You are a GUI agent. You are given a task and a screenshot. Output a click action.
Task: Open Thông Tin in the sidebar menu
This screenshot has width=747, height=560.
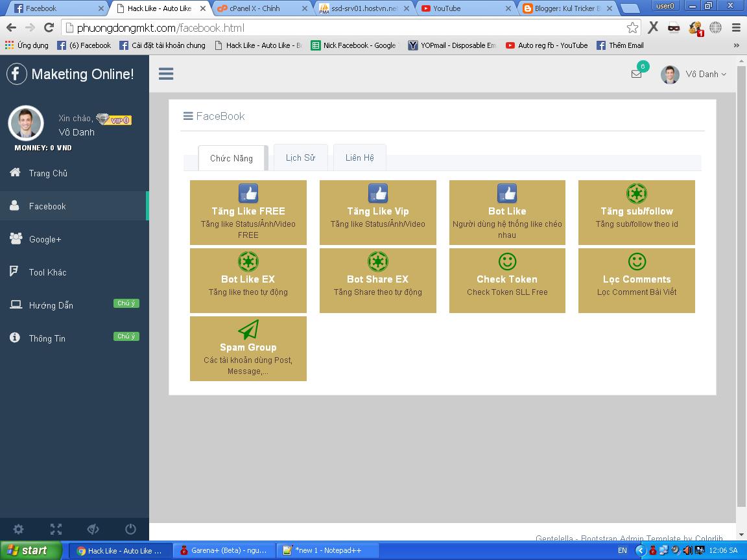(x=75, y=338)
